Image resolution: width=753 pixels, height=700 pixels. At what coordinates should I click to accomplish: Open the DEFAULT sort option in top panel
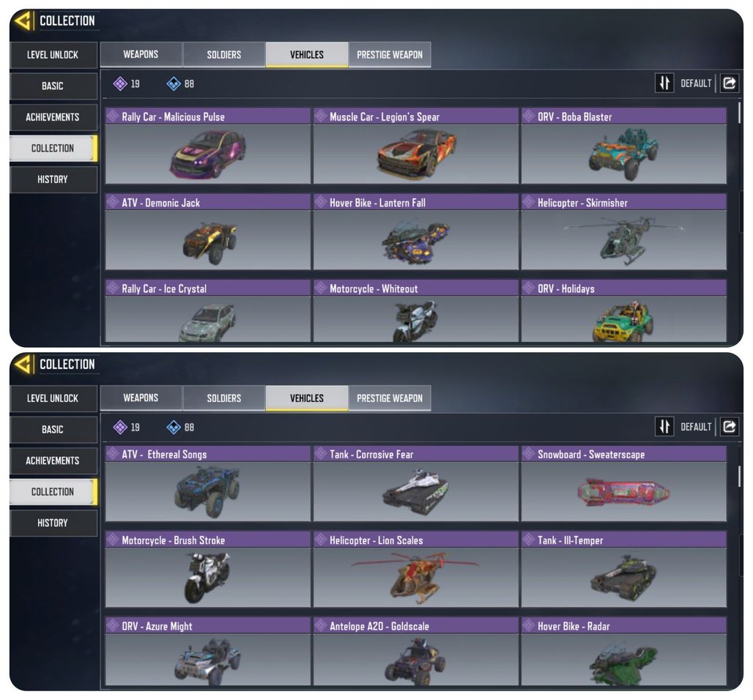click(695, 83)
